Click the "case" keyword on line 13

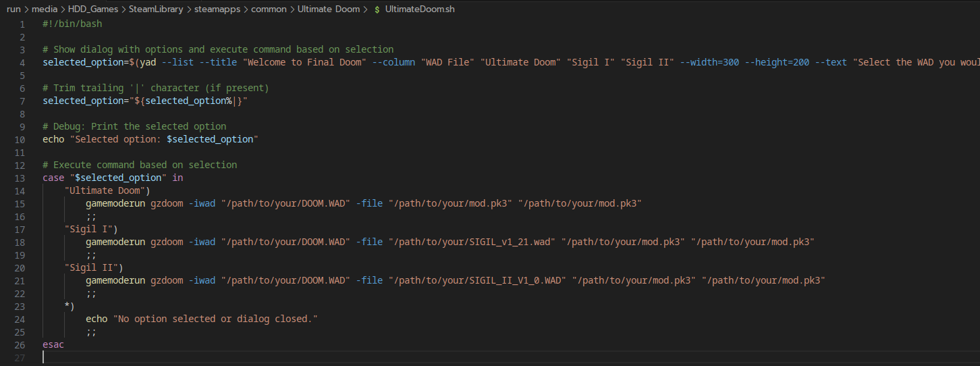[53, 178]
